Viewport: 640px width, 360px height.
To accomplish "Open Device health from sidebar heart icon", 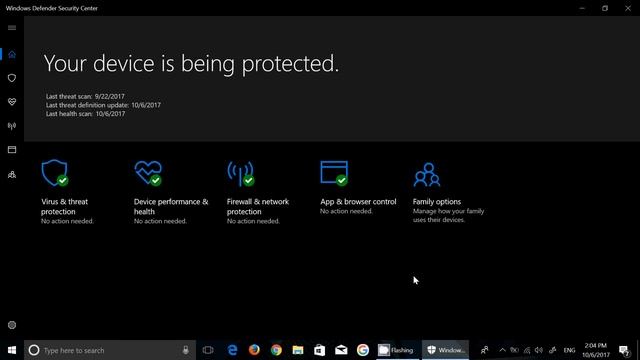I will click(12, 102).
